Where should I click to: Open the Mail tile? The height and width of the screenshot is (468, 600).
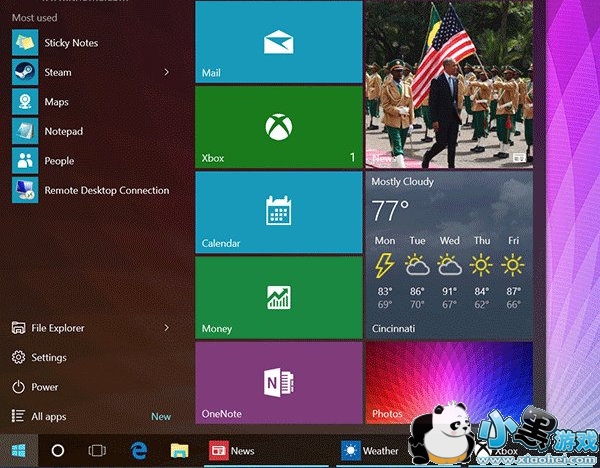pos(277,42)
